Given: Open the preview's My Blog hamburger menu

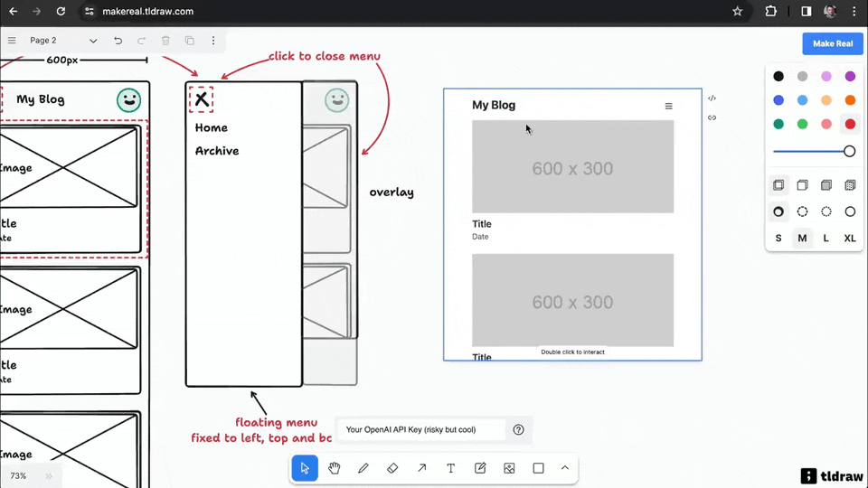Looking at the screenshot, I should tap(669, 106).
